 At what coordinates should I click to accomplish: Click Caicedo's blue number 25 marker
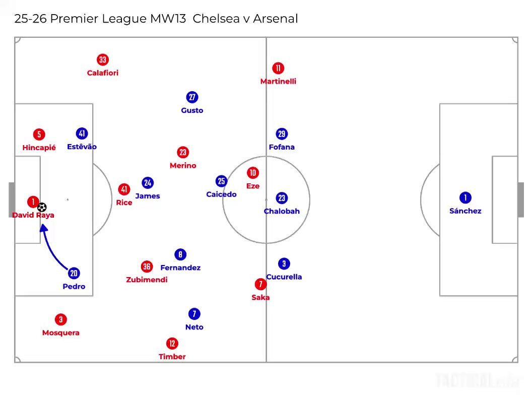(x=221, y=181)
